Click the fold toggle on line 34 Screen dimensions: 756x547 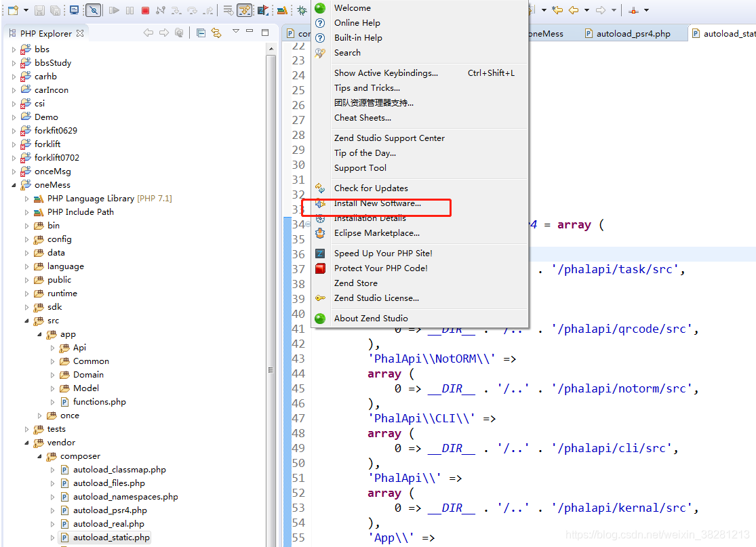tap(308, 224)
